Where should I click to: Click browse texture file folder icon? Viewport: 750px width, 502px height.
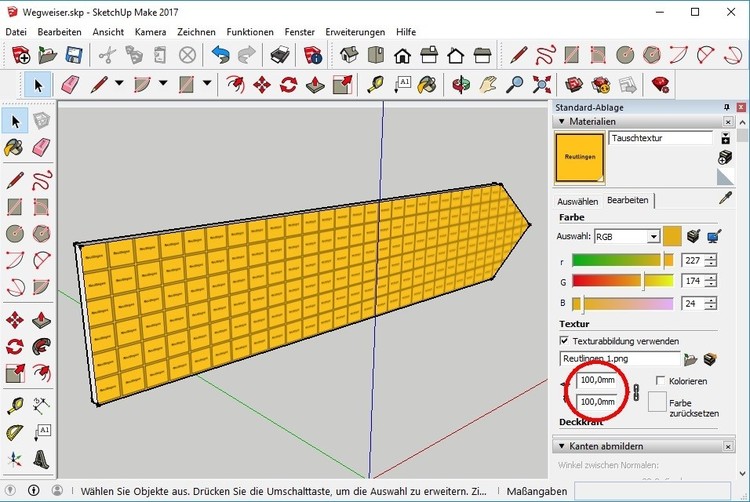click(x=690, y=359)
